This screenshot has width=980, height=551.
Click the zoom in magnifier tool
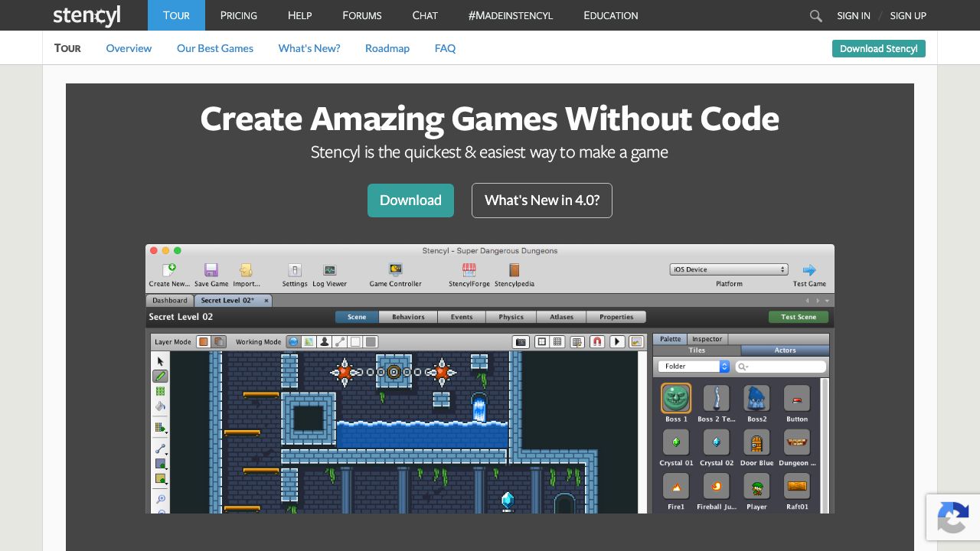point(161,499)
